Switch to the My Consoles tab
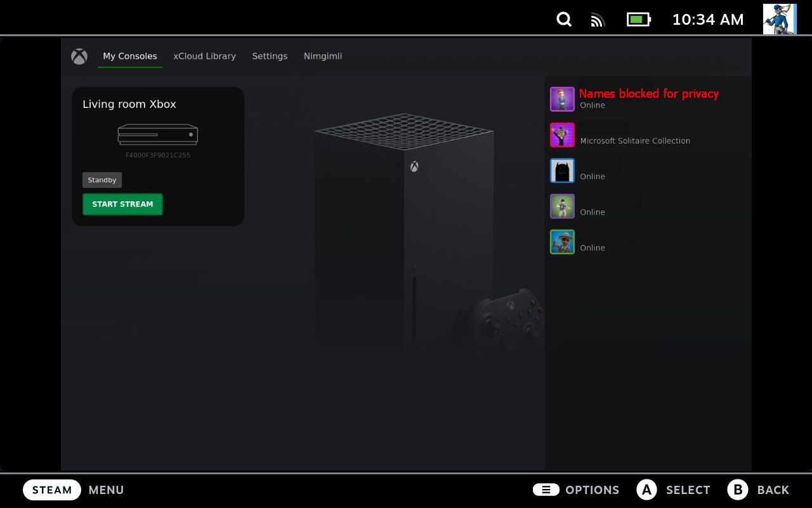812x508 pixels. pyautogui.click(x=130, y=57)
